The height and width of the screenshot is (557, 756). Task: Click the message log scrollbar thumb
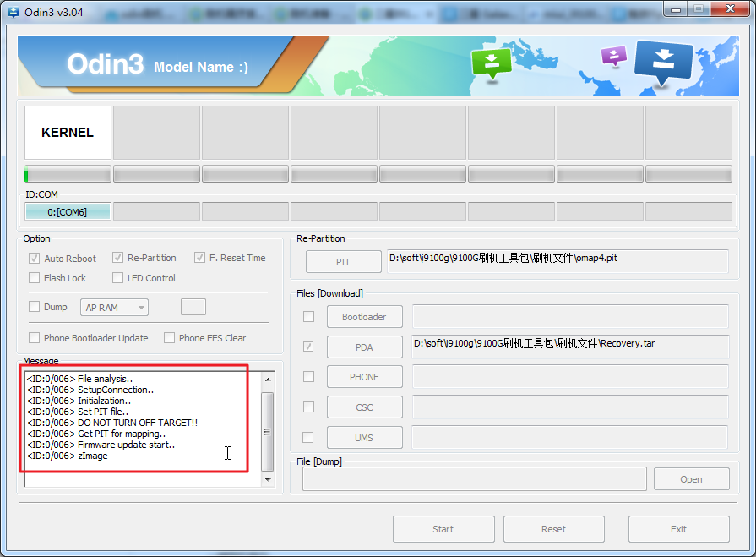(268, 432)
